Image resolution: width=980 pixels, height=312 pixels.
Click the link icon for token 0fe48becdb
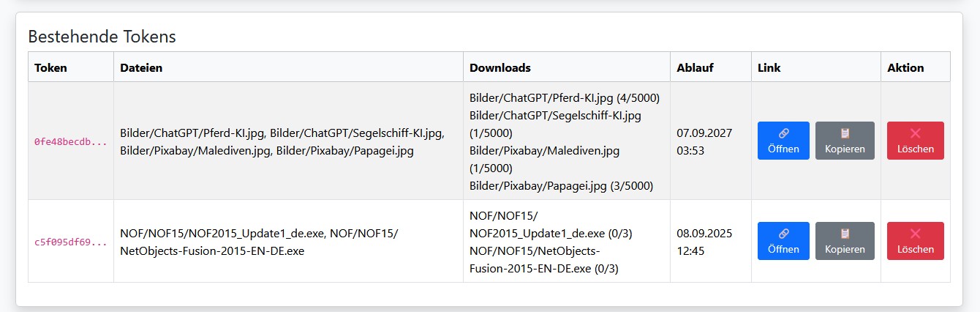pos(783,133)
